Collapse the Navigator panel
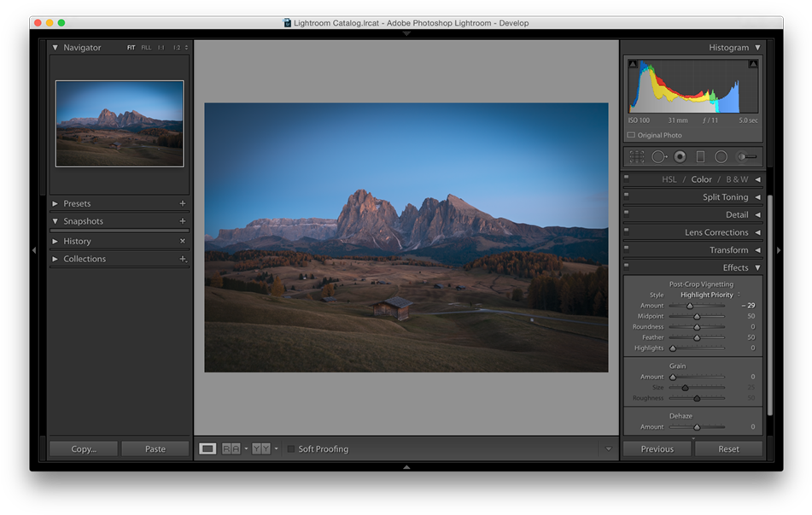 (x=55, y=47)
